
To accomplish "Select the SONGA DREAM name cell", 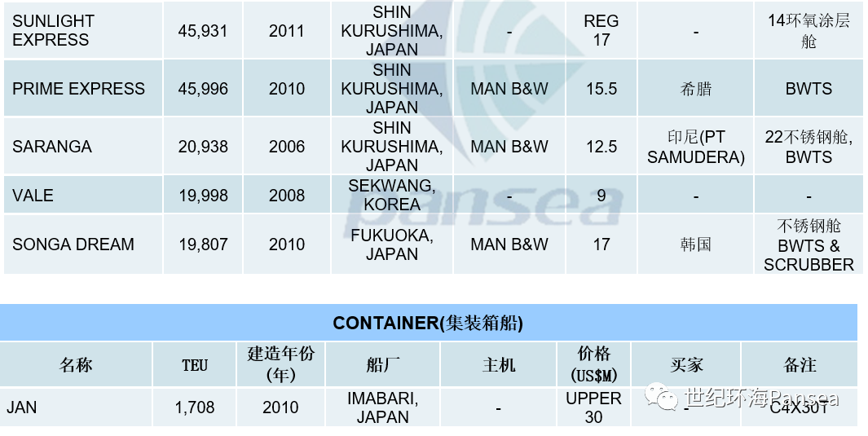I will click(83, 244).
